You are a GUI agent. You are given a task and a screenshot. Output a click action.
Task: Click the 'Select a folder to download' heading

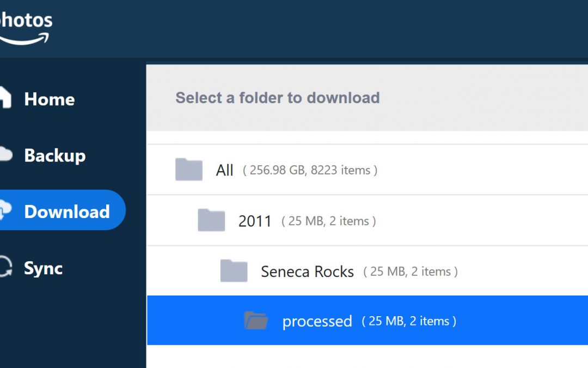[277, 98]
